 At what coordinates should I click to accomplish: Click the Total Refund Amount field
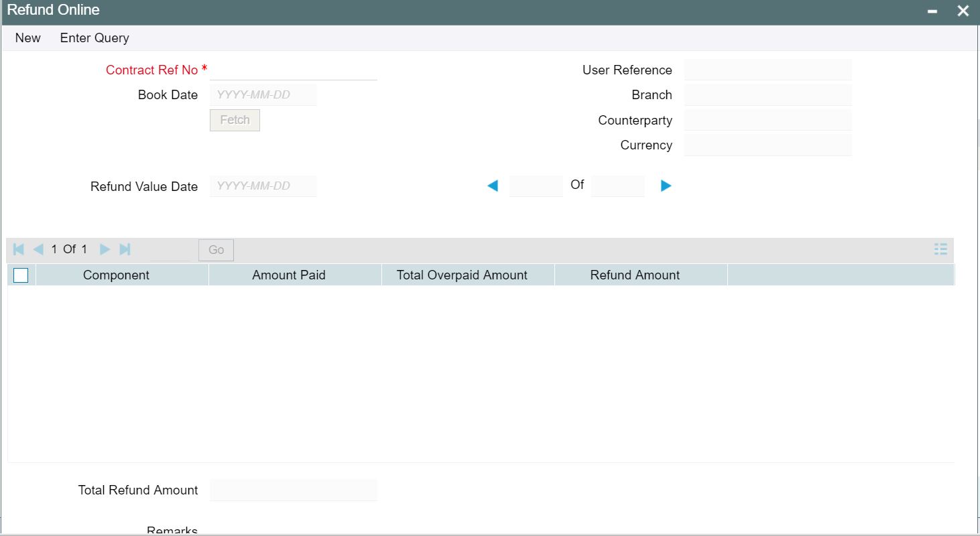294,490
